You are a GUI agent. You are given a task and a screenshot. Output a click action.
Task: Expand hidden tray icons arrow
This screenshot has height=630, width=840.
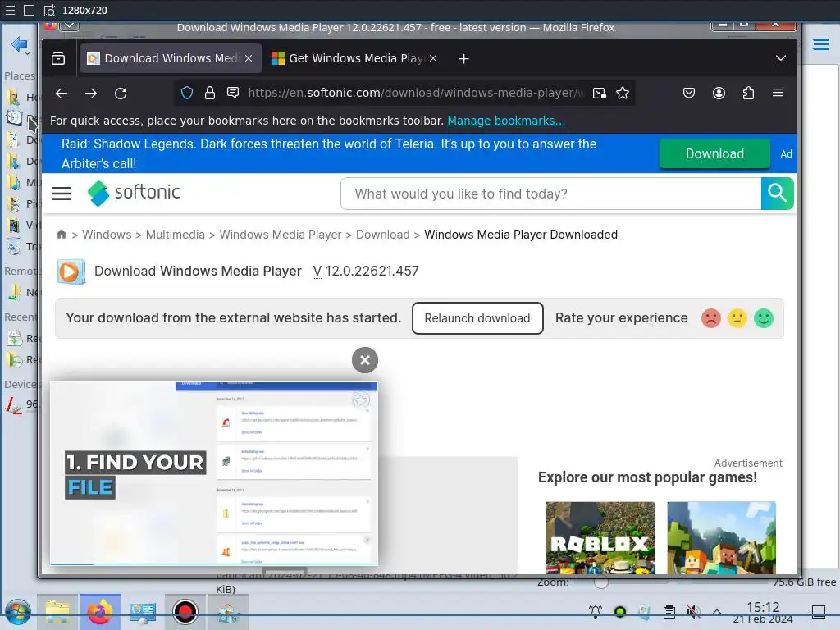[717, 612]
